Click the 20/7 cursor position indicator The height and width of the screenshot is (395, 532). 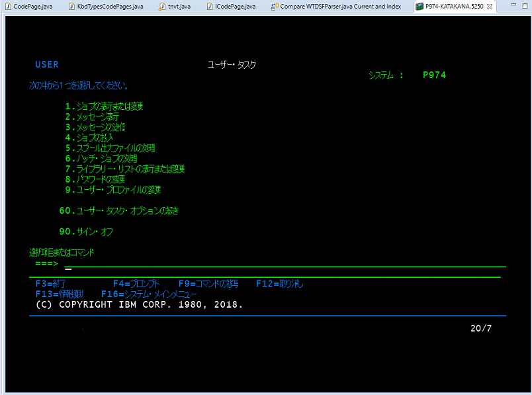pyautogui.click(x=481, y=328)
